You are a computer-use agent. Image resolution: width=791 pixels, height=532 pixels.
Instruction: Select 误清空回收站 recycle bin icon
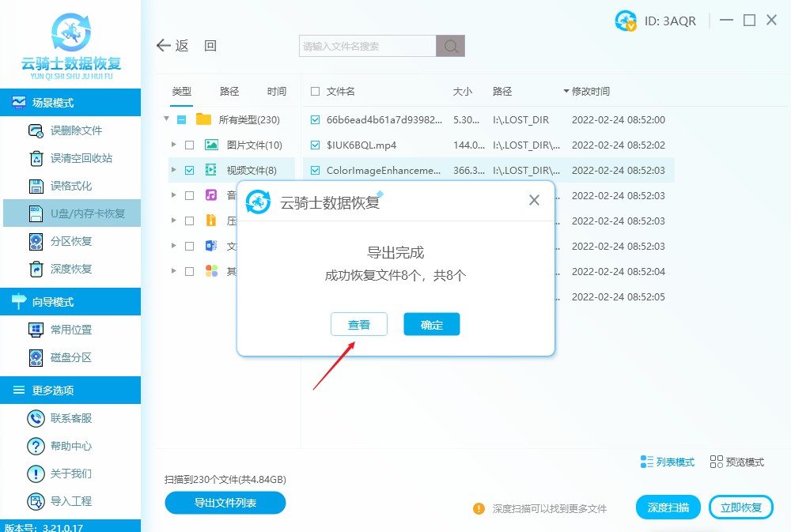36,158
